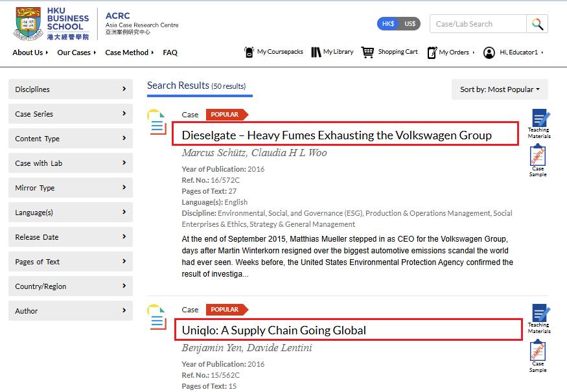Open the Shopping Cart icon
Image resolution: width=567 pixels, height=392 pixels.
pos(368,52)
